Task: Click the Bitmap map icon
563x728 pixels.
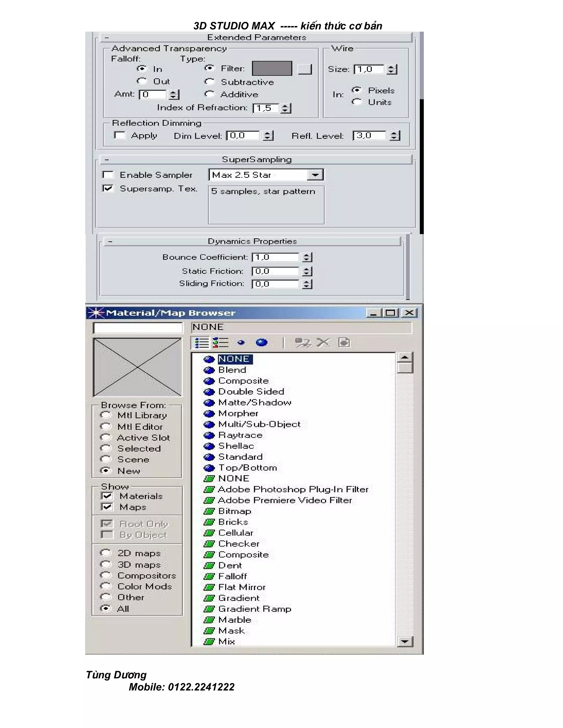Action: click(x=209, y=511)
